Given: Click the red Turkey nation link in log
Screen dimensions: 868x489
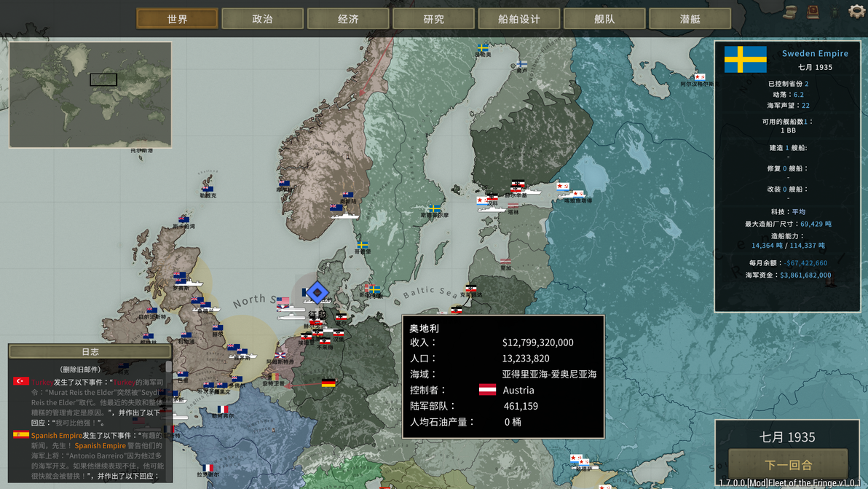Looking at the screenshot, I should pyautogui.click(x=42, y=382).
